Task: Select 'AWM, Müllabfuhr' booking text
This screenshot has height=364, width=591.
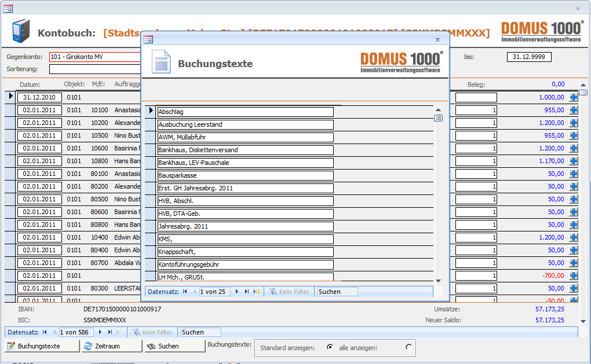Action: point(245,137)
